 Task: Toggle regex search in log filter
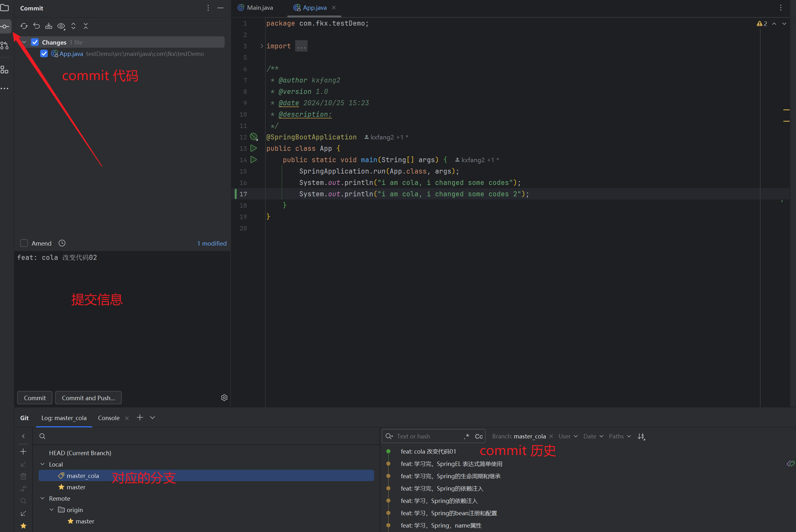tap(467, 436)
